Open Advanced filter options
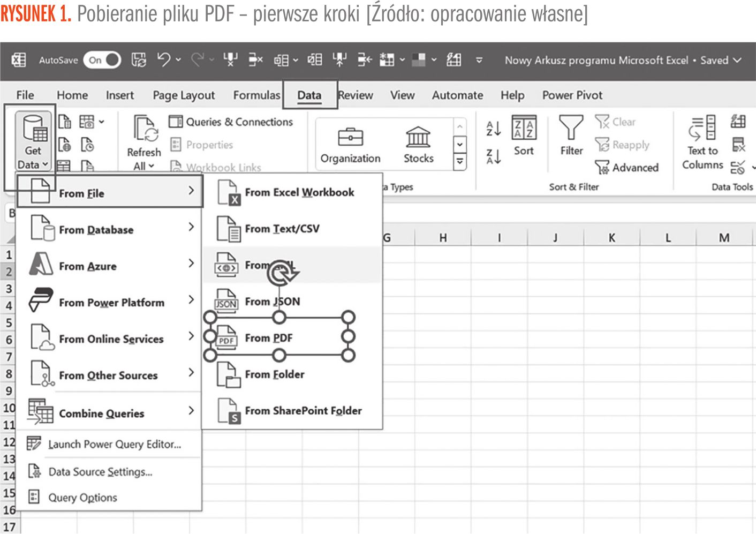756x534 pixels. pos(626,168)
